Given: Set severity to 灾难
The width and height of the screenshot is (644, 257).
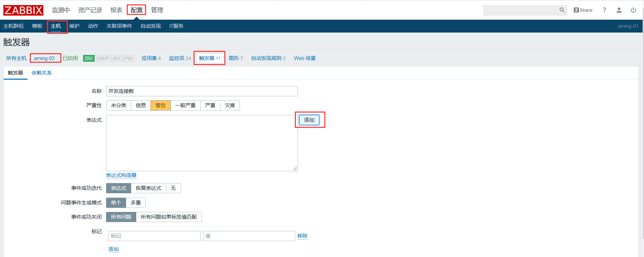Looking at the screenshot, I should point(230,105).
